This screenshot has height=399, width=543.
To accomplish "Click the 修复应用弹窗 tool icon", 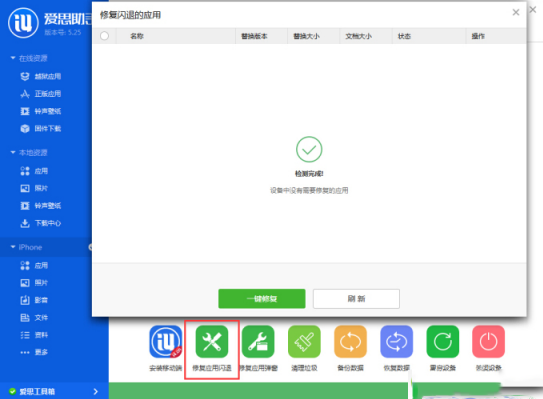I will [x=258, y=342].
